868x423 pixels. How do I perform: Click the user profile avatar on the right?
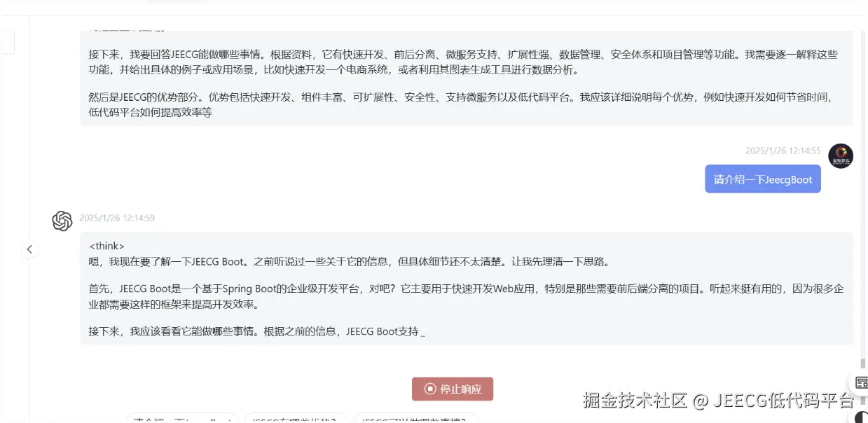point(841,155)
